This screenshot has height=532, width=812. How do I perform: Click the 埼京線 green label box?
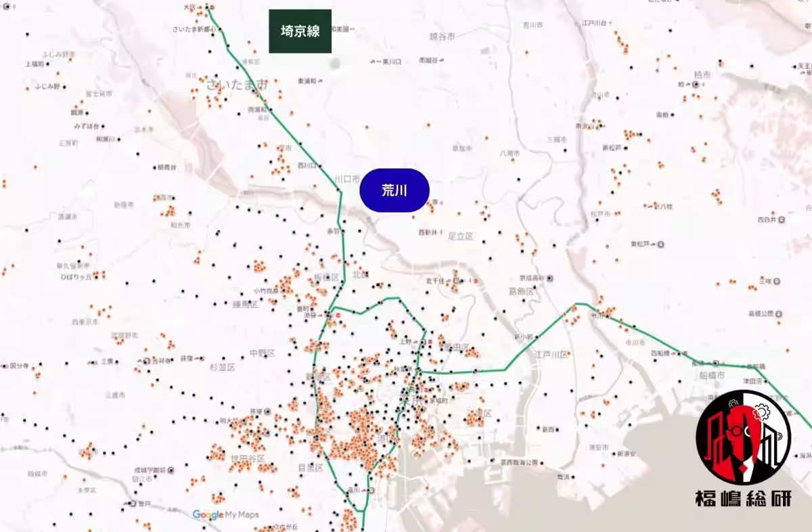(300, 31)
